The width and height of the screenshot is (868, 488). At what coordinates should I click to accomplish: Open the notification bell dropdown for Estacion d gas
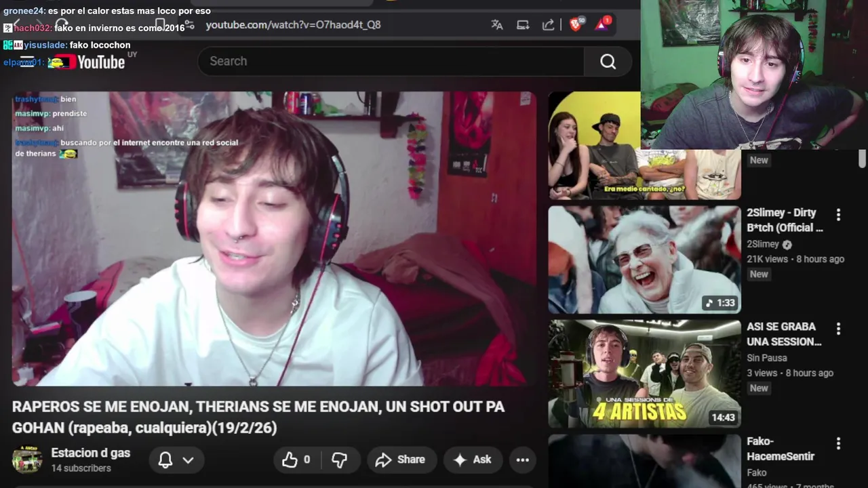[x=176, y=460]
